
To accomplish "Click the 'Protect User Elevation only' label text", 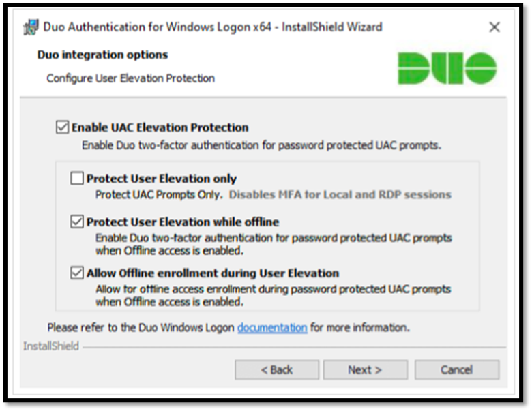I will 162,179.
